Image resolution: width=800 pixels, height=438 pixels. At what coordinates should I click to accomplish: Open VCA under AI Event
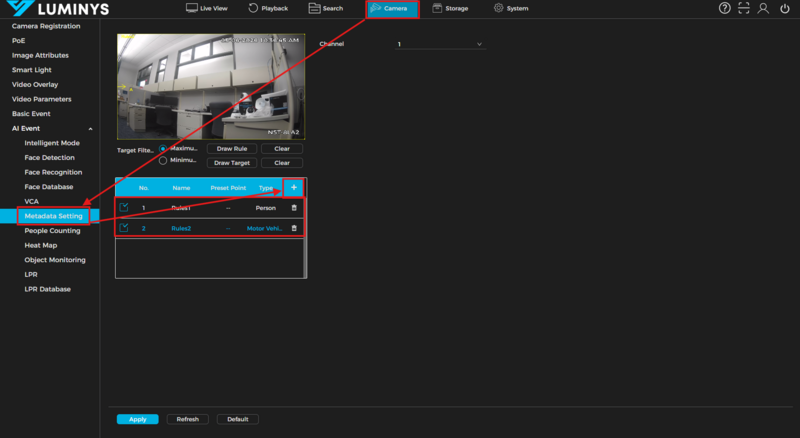coord(32,202)
